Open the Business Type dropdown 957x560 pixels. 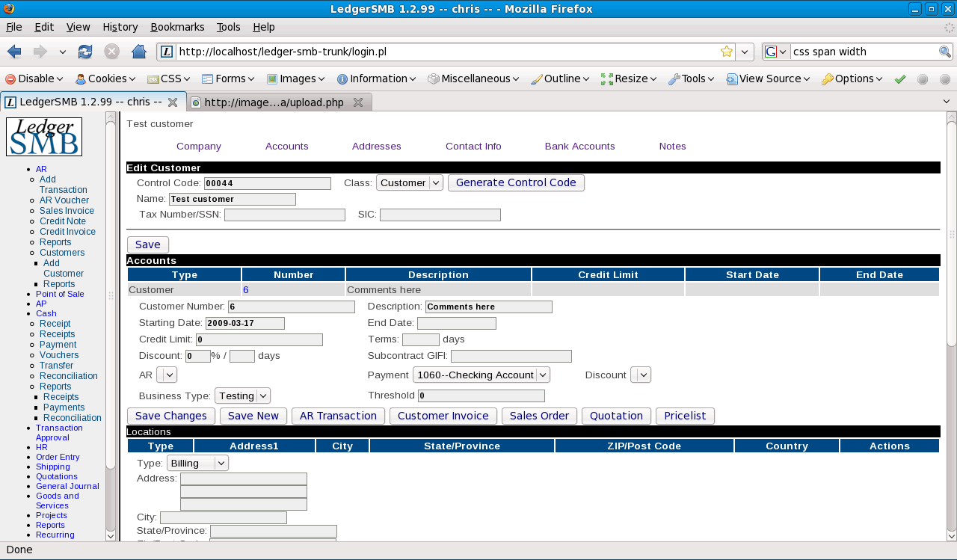click(x=242, y=396)
